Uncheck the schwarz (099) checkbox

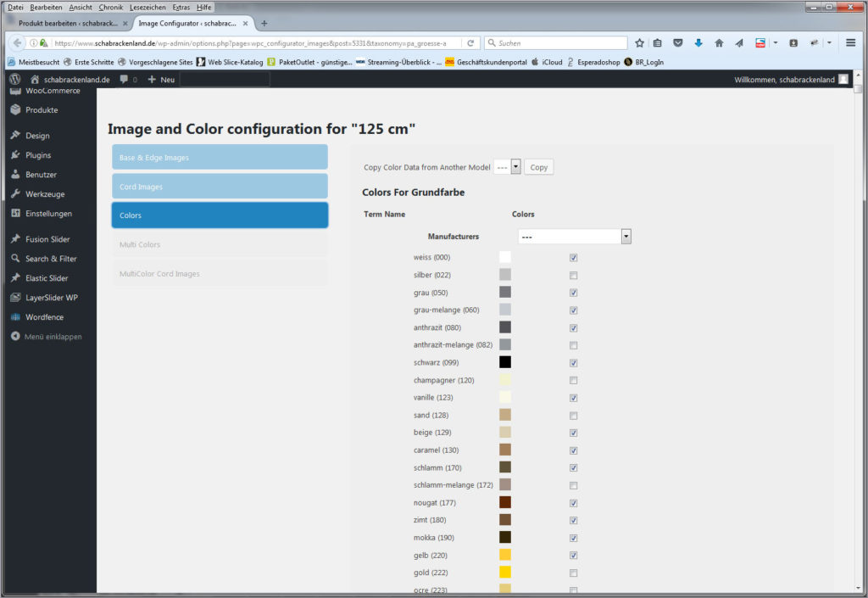[x=574, y=363]
